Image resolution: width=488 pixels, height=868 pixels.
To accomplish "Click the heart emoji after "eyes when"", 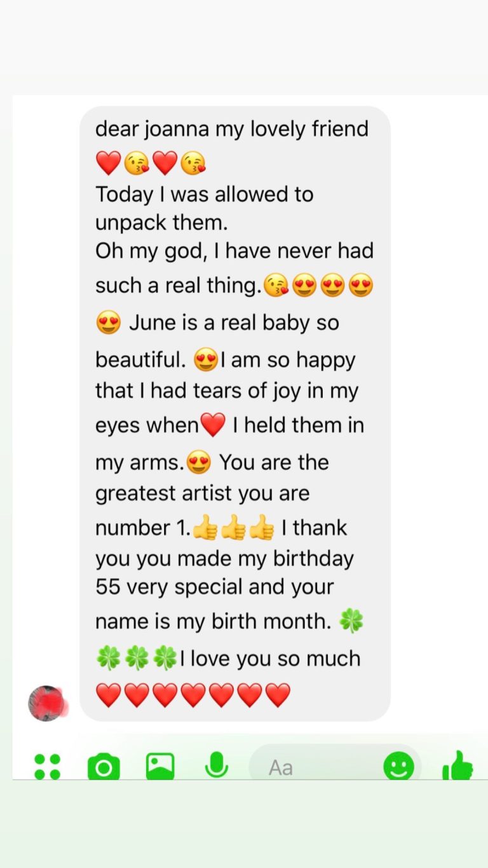I will pyautogui.click(x=212, y=425).
